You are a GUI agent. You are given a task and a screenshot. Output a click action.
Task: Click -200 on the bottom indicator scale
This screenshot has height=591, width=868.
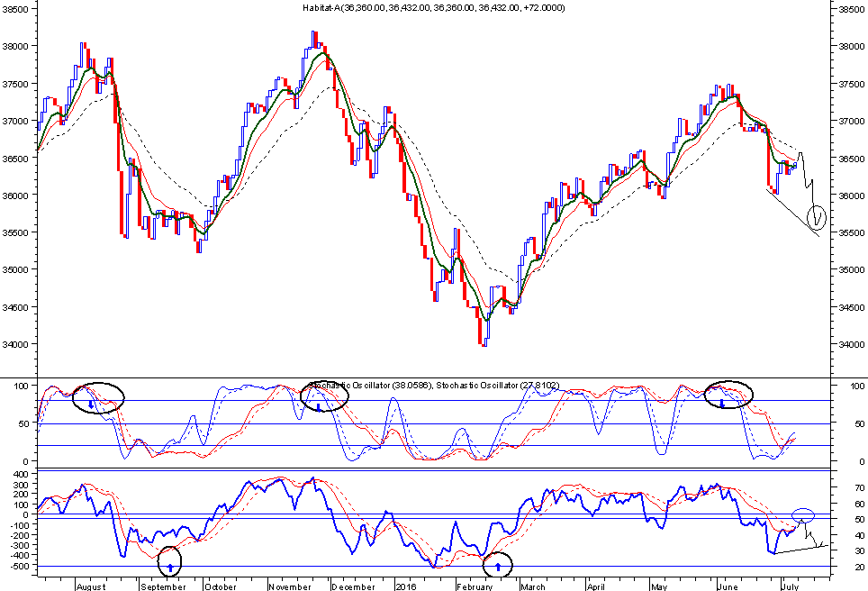(19, 536)
